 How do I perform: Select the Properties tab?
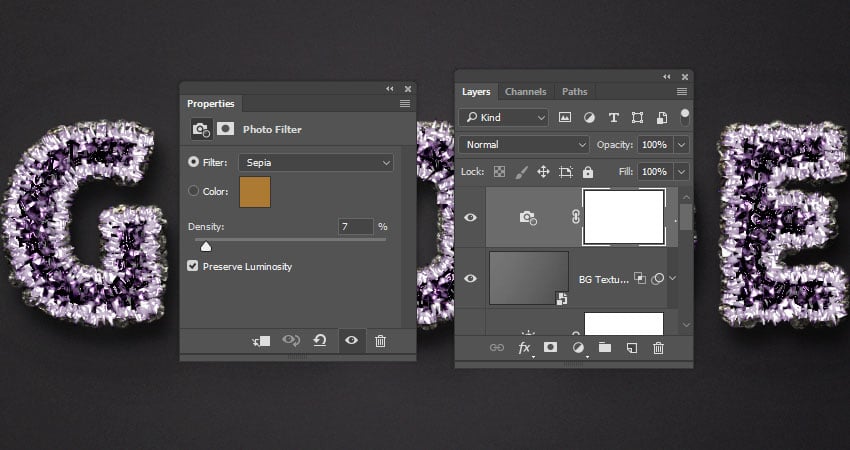tap(211, 104)
